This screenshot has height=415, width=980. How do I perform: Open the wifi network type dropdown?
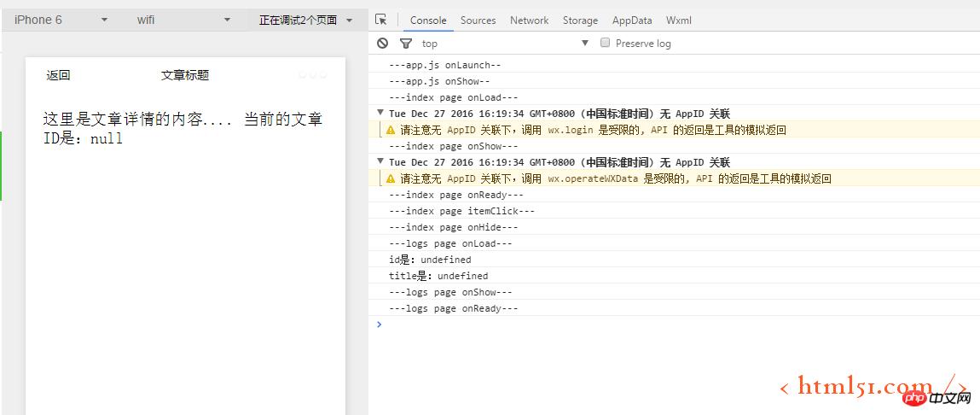pos(183,20)
